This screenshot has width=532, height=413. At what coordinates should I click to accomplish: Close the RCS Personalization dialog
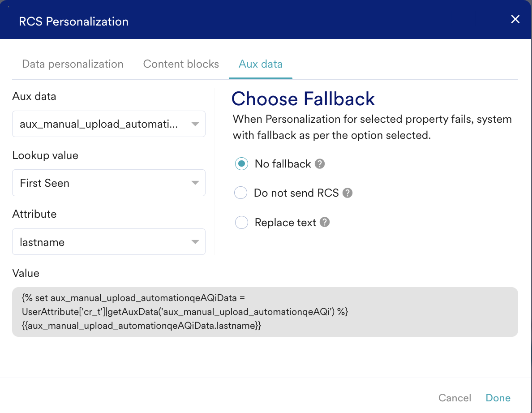(515, 19)
